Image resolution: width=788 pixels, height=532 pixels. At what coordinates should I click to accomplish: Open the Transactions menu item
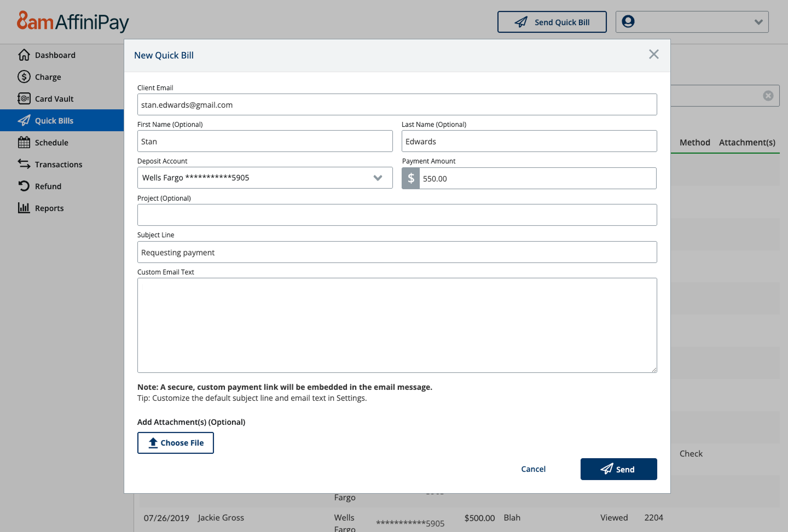pyautogui.click(x=59, y=164)
